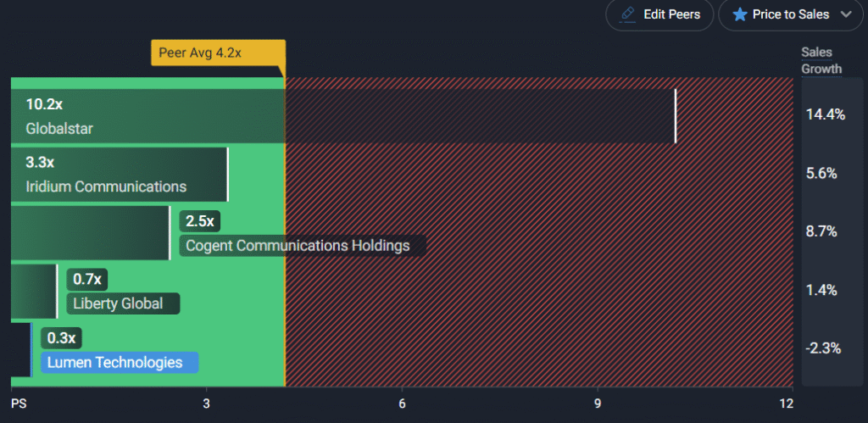The image size is (868, 423).
Task: Click the Cogent Communications Holdings label
Action: (x=303, y=245)
